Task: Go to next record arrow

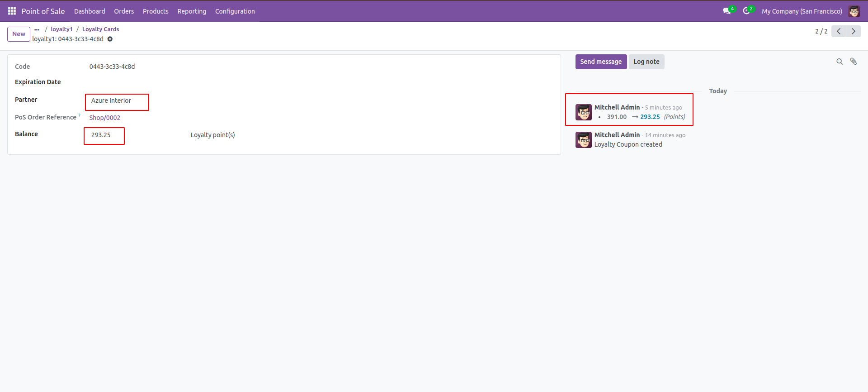Action: (x=854, y=31)
